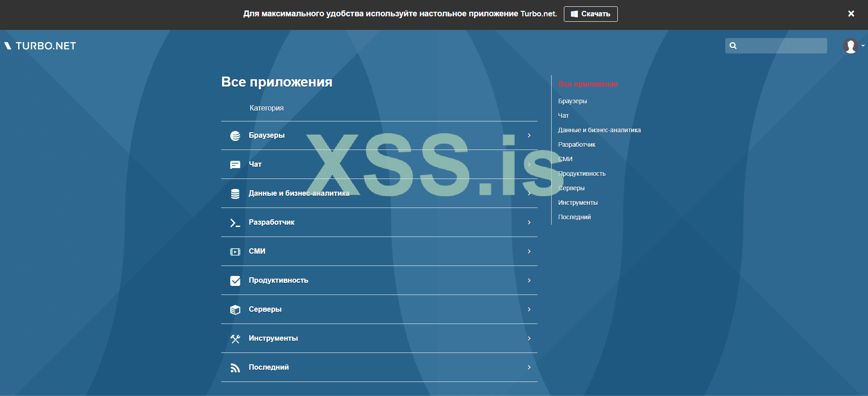The width and height of the screenshot is (868, 396).
Task: Click the magnifier search icon
Action: [x=733, y=46]
